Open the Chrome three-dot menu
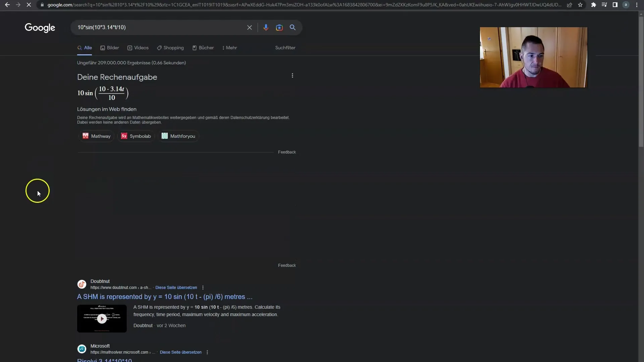The height and width of the screenshot is (362, 644). point(637,5)
